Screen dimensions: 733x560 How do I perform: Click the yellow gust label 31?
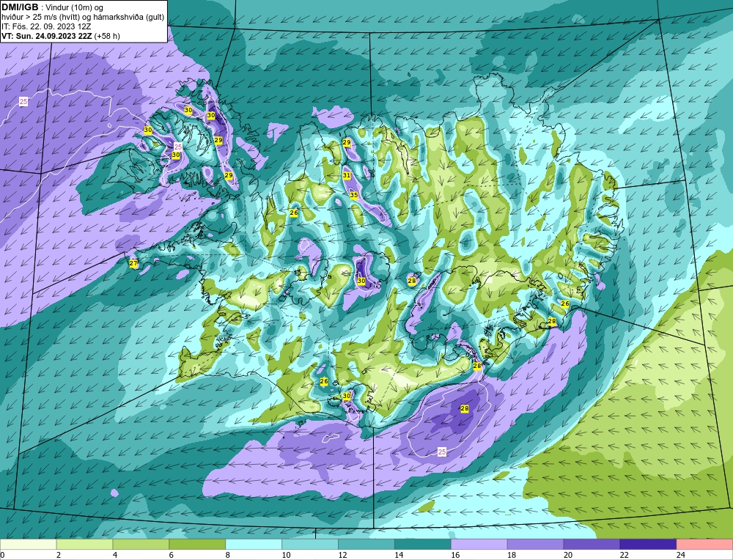click(x=347, y=175)
